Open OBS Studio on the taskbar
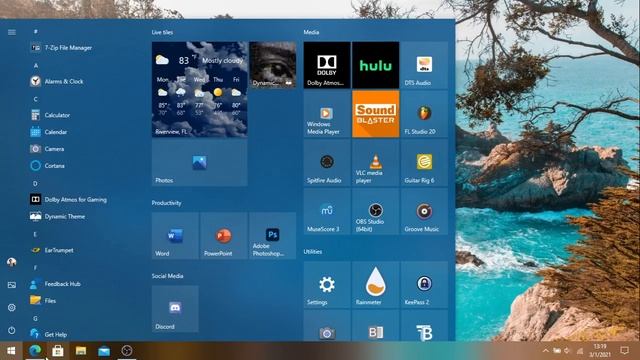 127,351
